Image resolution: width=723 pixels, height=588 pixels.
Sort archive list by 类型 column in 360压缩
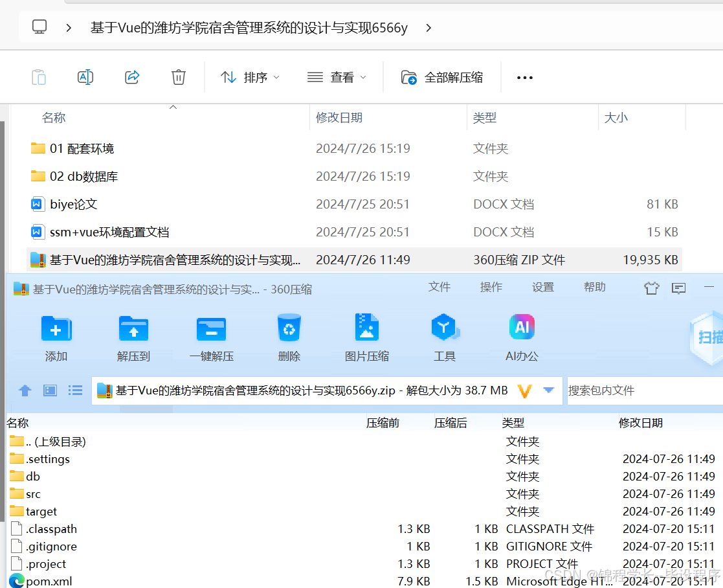pos(513,423)
